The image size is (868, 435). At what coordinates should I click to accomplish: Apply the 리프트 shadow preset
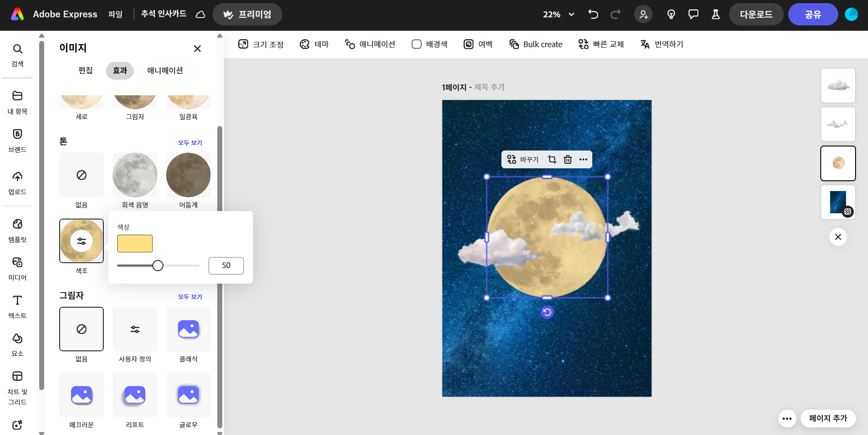135,395
